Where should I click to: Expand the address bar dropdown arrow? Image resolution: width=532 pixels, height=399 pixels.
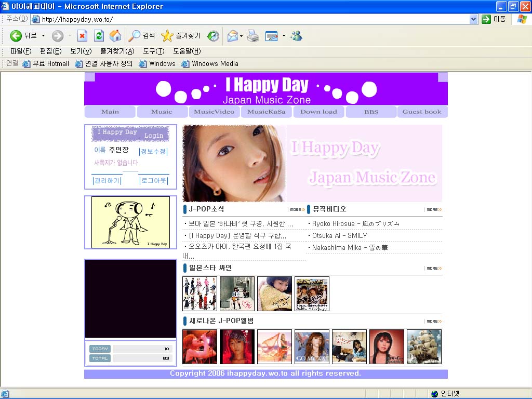click(473, 19)
